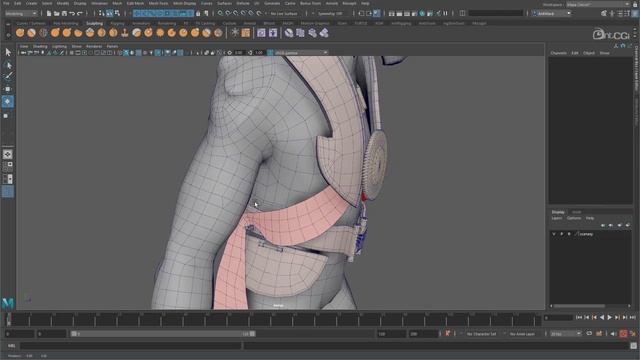Switch to the Rigging shelf tab
The height and width of the screenshot is (360, 640).
(117, 23)
